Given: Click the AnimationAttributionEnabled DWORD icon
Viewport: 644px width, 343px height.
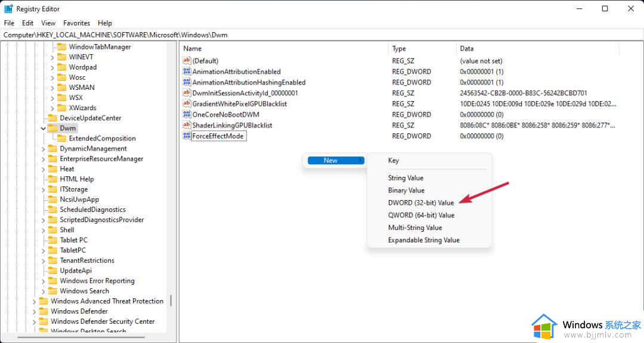Looking at the screenshot, I should pos(187,71).
